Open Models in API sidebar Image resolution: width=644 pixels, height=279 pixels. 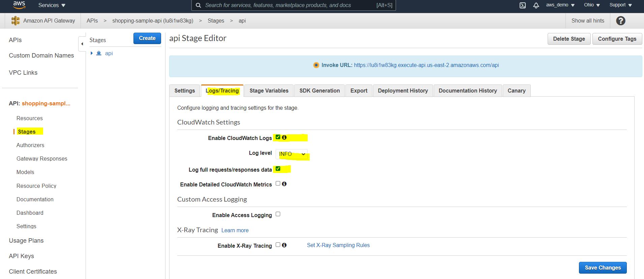(x=25, y=172)
